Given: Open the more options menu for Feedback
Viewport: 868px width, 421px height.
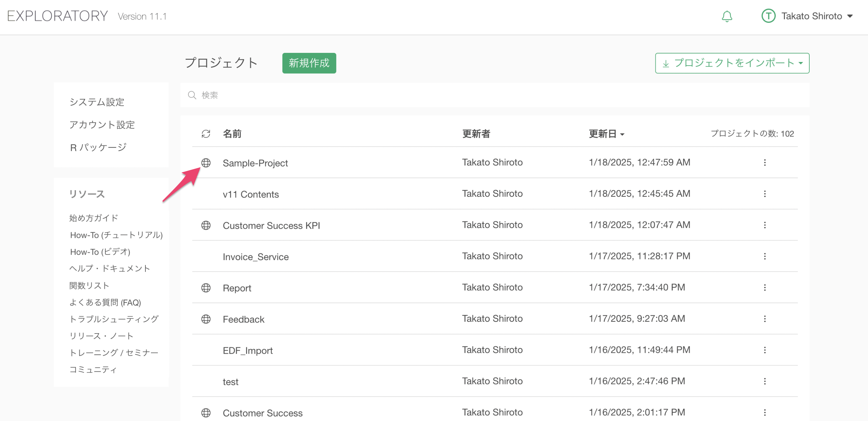Looking at the screenshot, I should pyautogui.click(x=765, y=319).
